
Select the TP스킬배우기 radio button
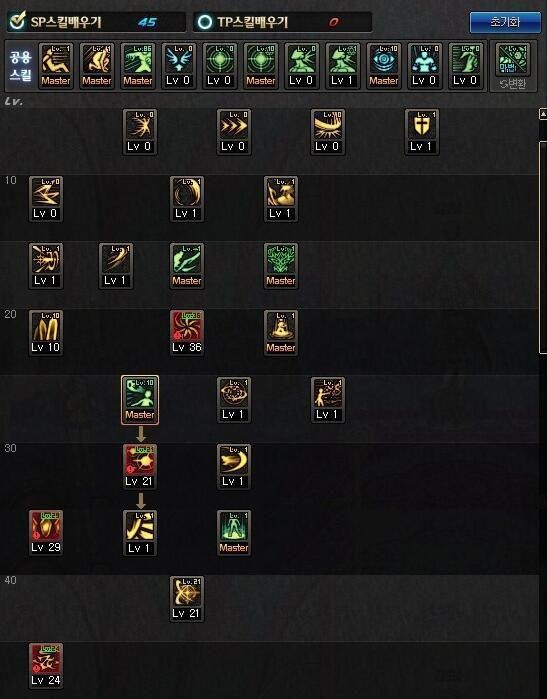pos(205,22)
